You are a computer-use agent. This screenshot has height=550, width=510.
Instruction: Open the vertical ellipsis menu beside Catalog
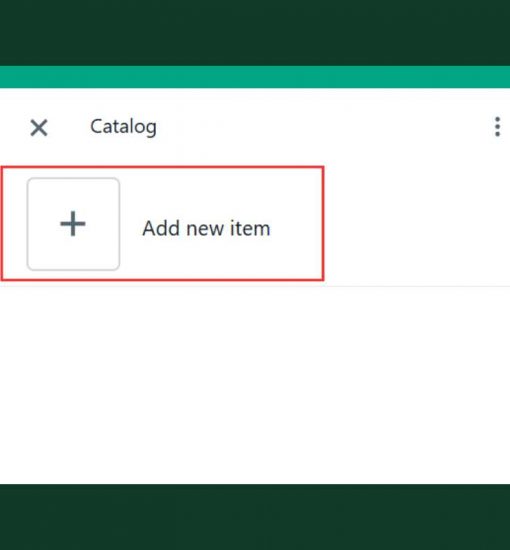pyautogui.click(x=497, y=127)
